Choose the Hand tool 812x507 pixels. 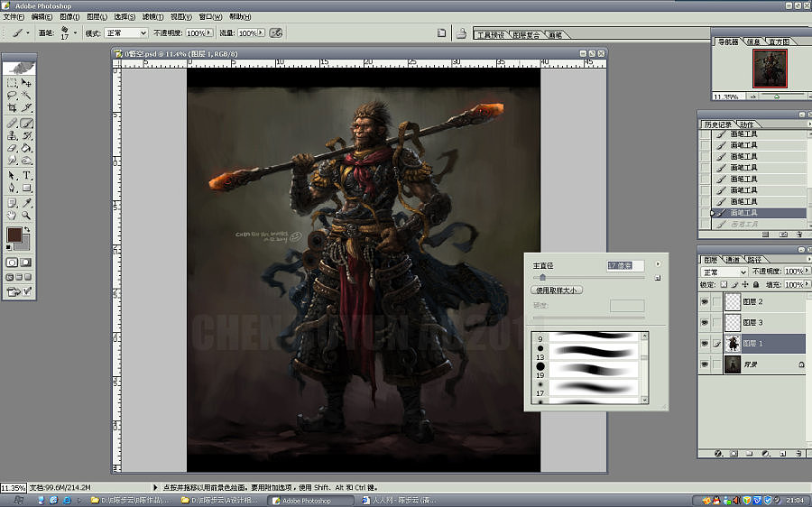pyautogui.click(x=12, y=216)
